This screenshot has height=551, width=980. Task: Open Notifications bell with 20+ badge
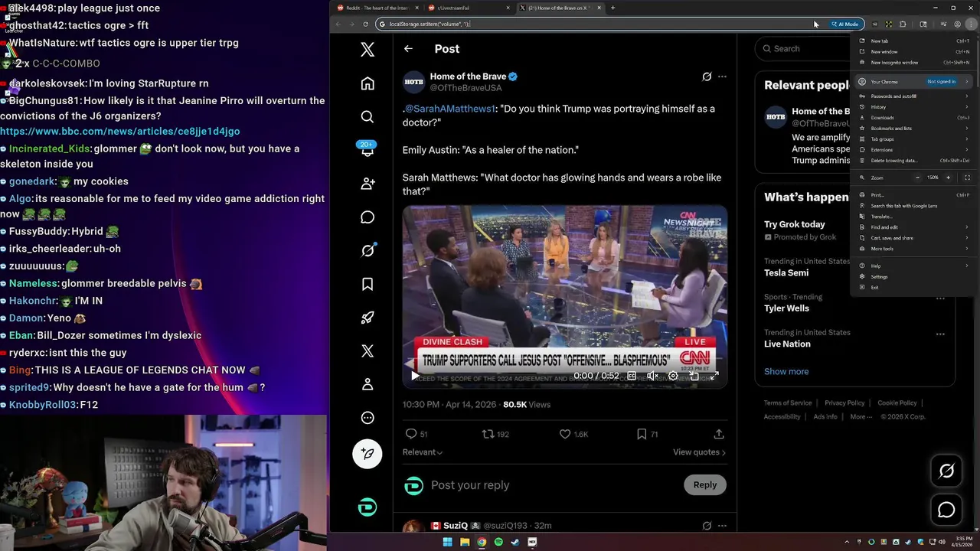click(367, 148)
